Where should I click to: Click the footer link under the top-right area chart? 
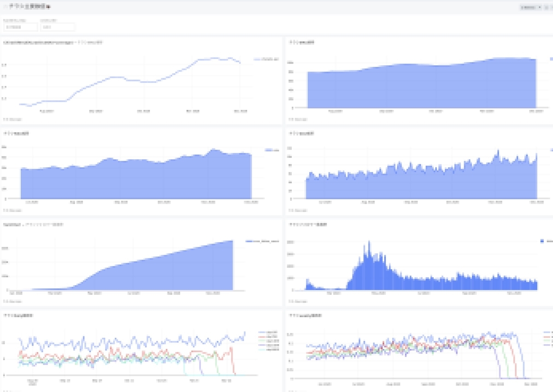[x=298, y=119]
